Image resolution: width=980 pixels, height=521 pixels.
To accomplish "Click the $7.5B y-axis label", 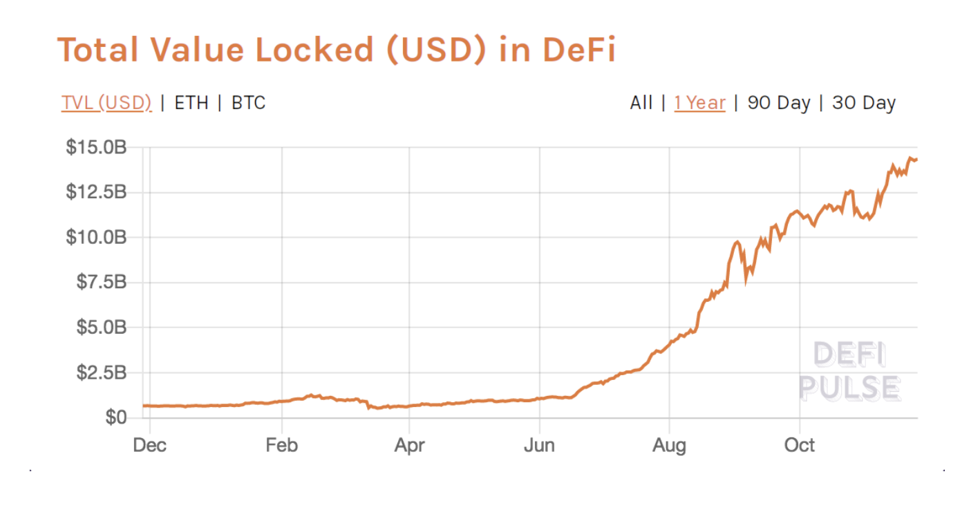I will (101, 283).
